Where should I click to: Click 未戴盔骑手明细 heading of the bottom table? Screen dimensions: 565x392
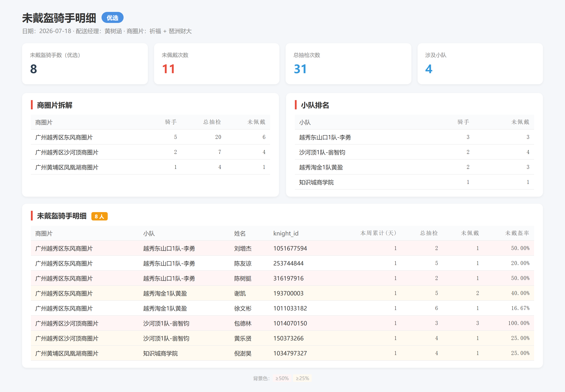62,216
